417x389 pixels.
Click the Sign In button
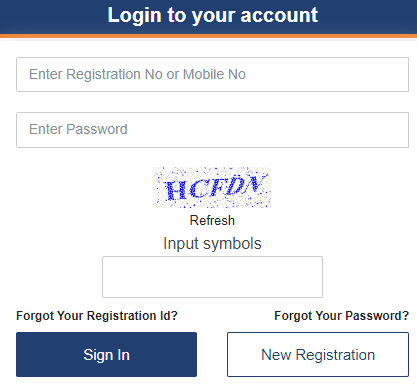pos(106,354)
